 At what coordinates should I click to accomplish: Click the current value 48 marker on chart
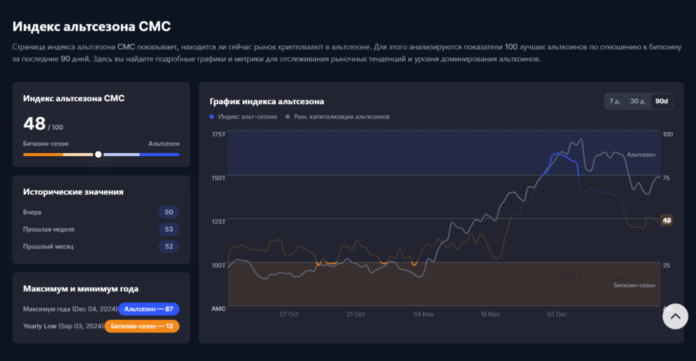point(667,220)
